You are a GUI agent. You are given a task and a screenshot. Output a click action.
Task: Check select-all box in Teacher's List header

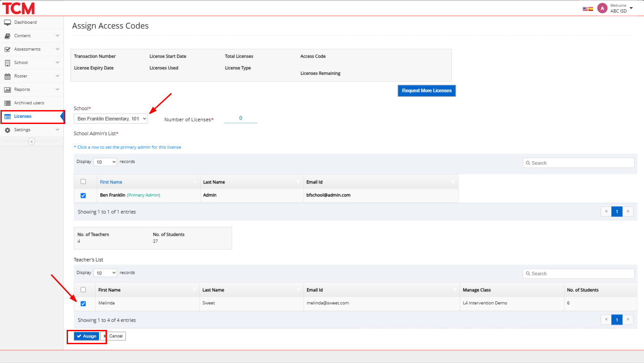point(83,290)
